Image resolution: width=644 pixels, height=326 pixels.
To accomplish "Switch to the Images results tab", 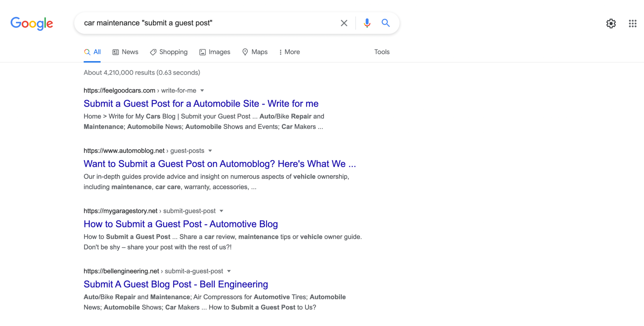I will click(x=215, y=52).
